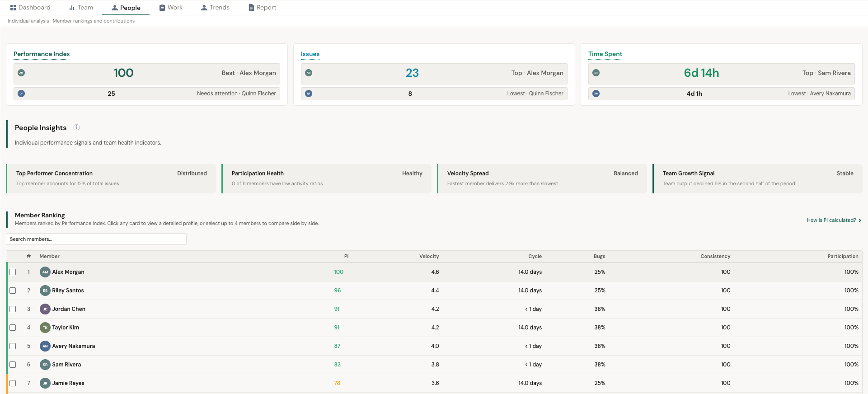Viewport: 868px width, 394px height.
Task: Select the Jamie Reyes checkbox
Action: point(13,383)
